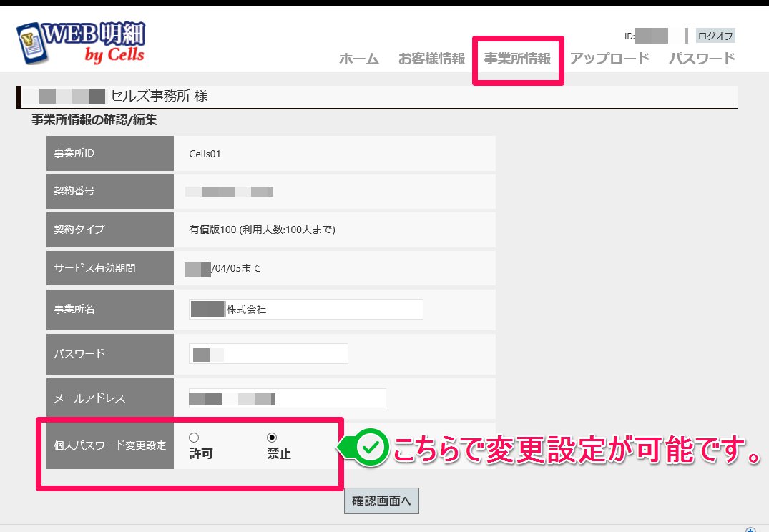Click the ID: label in header

[x=630, y=36]
